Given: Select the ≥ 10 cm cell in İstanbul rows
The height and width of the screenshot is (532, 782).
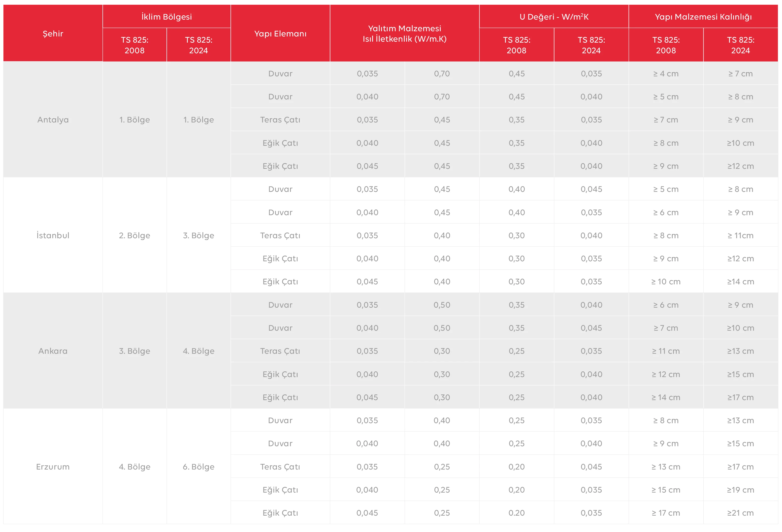Looking at the screenshot, I should click(666, 282).
